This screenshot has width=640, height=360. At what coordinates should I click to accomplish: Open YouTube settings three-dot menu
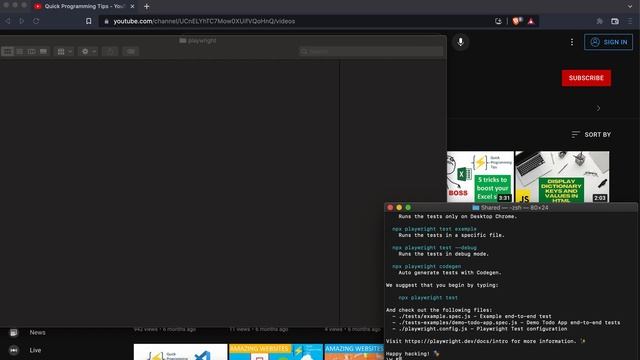572,42
